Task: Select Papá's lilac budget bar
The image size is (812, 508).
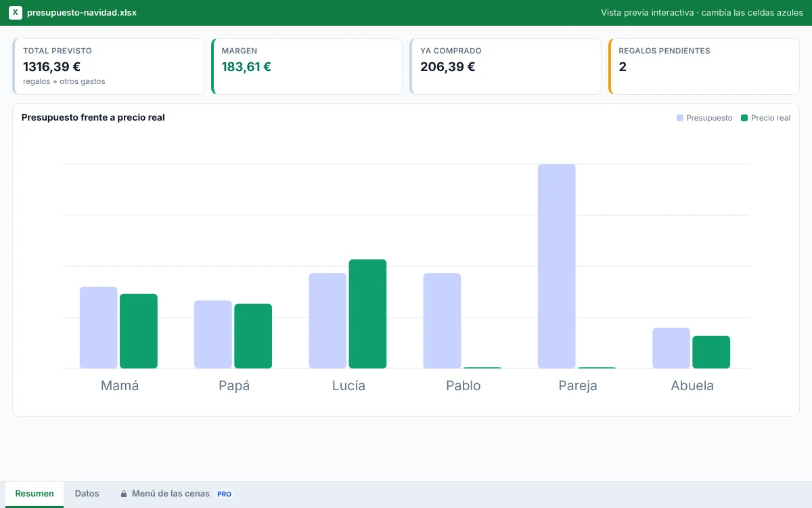Action: pyautogui.click(x=213, y=335)
